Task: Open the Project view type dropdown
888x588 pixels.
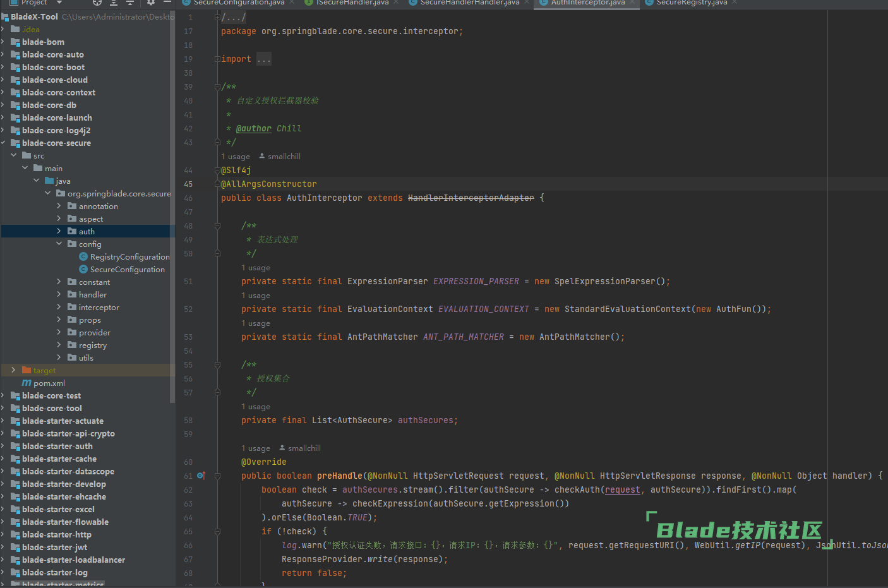Action: click(x=59, y=3)
